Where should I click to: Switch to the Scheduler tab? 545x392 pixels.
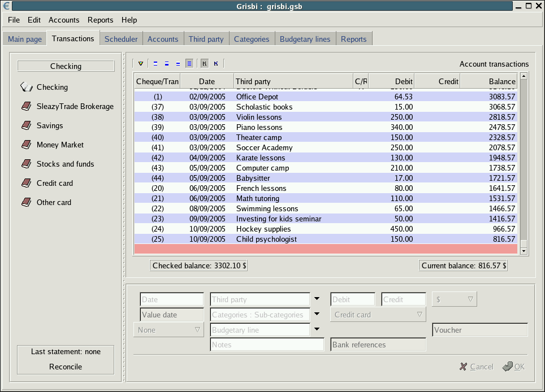[121, 39]
